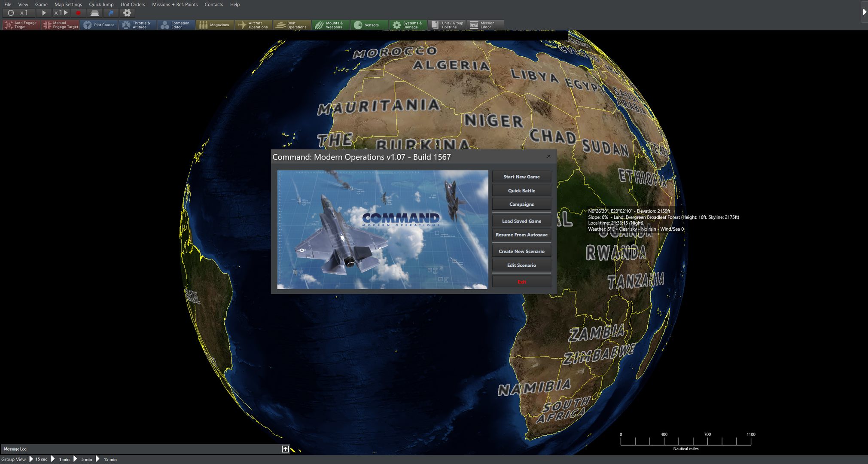
Task: Open the Campaigns list
Action: [521, 204]
